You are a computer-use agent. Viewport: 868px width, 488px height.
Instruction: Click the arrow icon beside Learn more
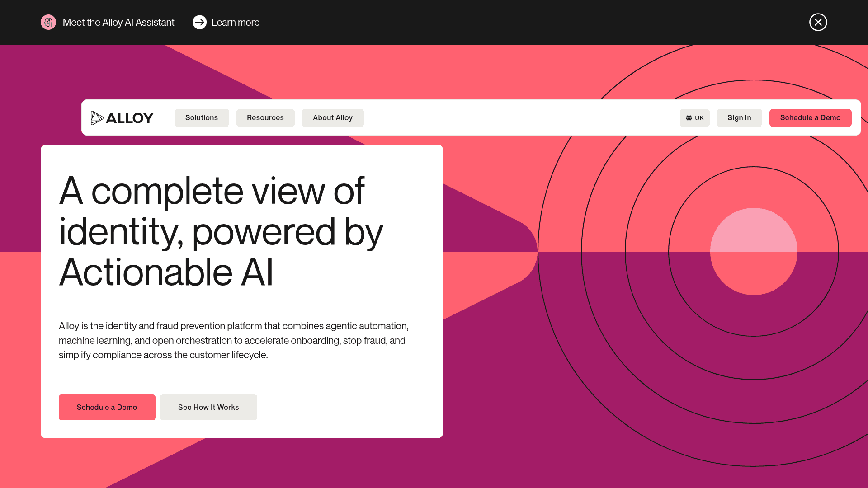tap(199, 22)
